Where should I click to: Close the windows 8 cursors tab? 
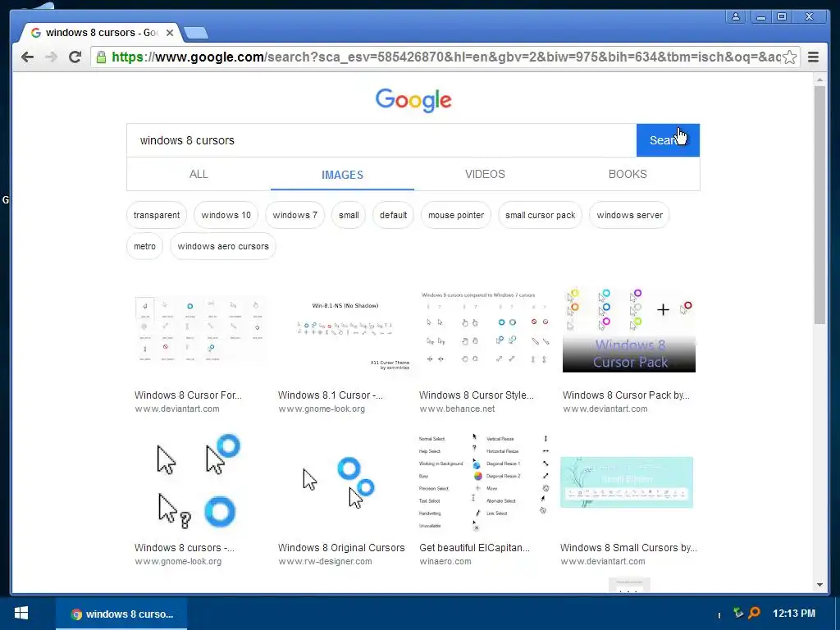click(169, 33)
